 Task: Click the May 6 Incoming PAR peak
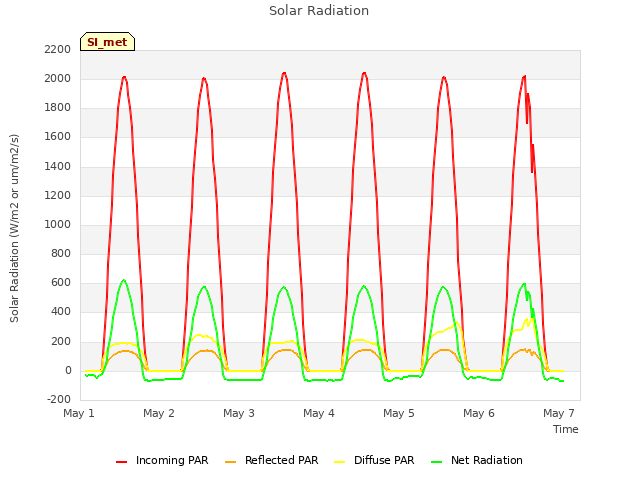(524, 76)
